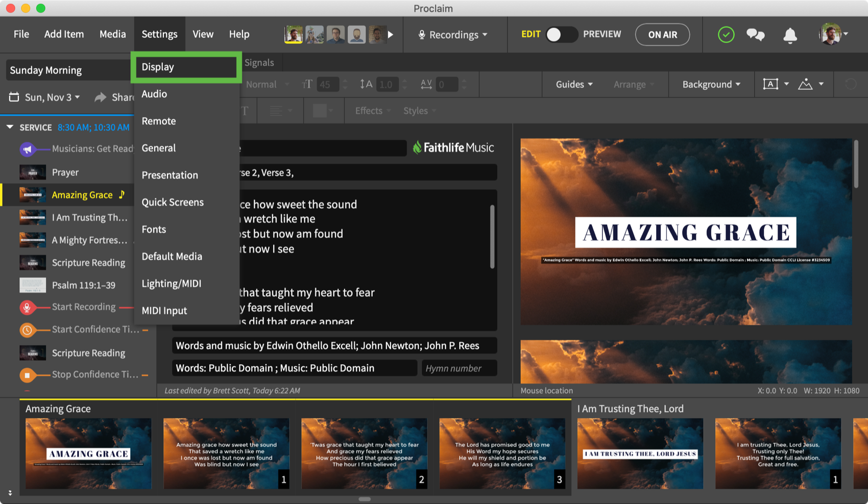Click the image insert mountain icon
This screenshot has height=504, width=868.
click(805, 84)
